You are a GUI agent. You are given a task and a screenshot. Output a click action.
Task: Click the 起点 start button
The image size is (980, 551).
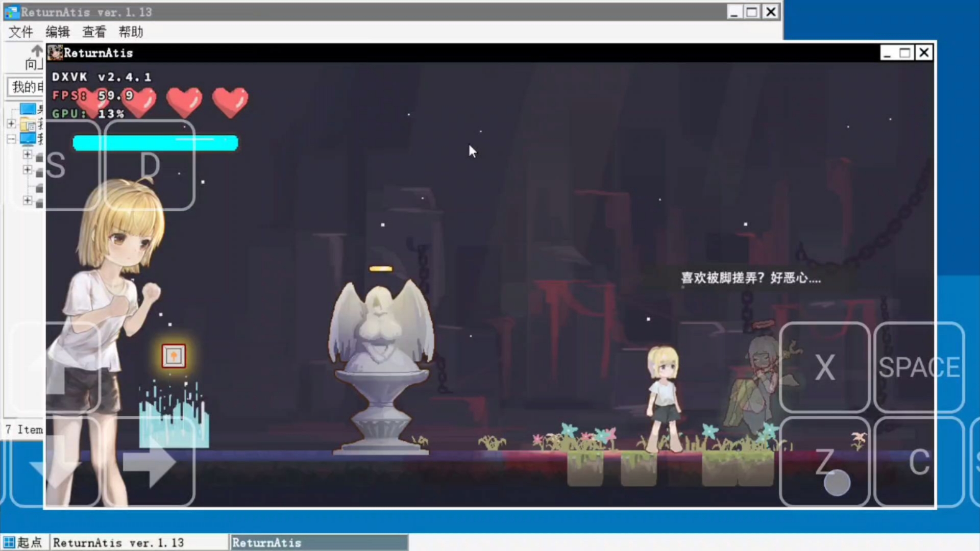pyautogui.click(x=23, y=542)
